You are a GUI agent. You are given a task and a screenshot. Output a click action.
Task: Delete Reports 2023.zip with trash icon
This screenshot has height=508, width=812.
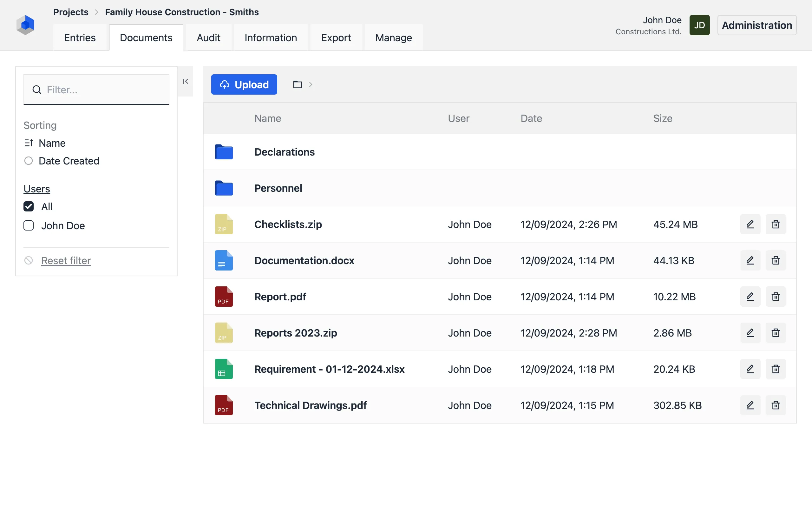click(x=776, y=333)
